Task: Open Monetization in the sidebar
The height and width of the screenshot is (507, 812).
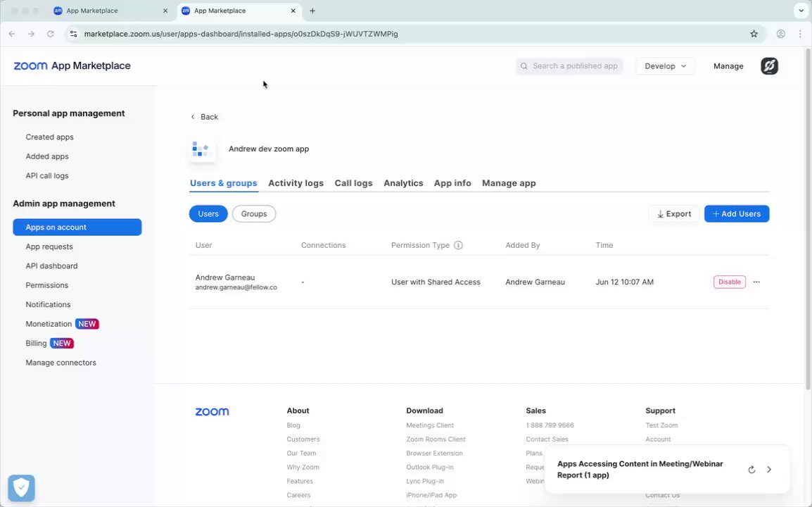Action: (49, 324)
